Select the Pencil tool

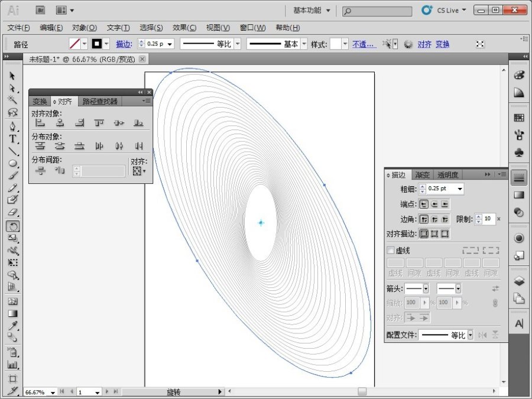click(12, 187)
